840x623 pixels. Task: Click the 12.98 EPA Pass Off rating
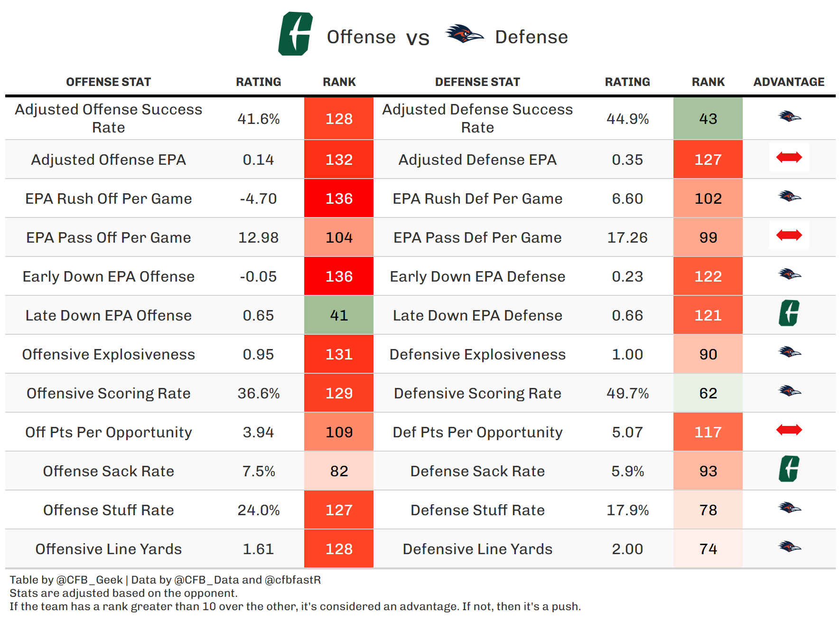coord(258,237)
